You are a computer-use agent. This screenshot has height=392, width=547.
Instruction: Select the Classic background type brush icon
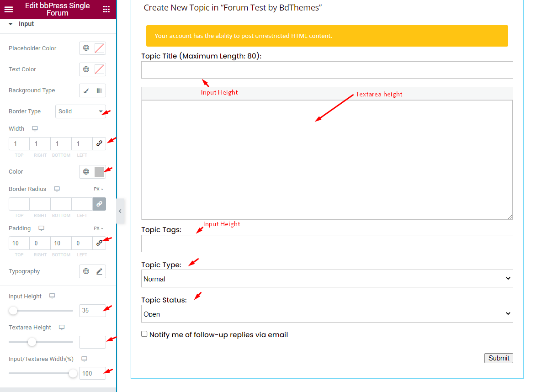coord(85,90)
